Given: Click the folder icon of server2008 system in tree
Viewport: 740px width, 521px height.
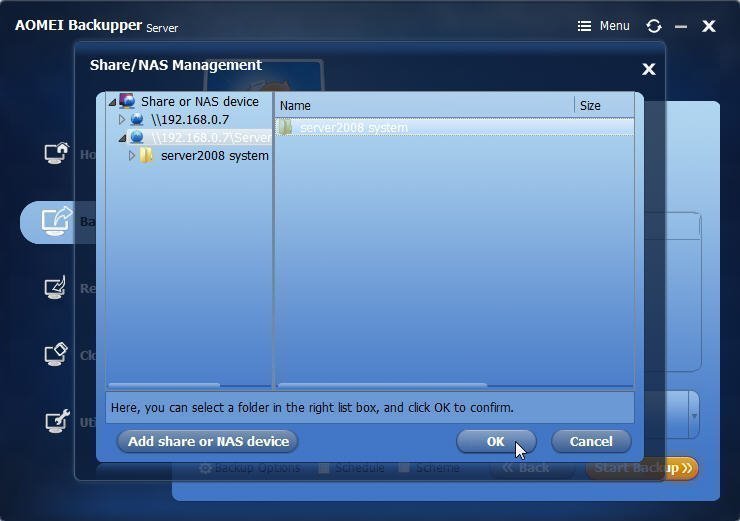Looking at the screenshot, I should click(146, 155).
